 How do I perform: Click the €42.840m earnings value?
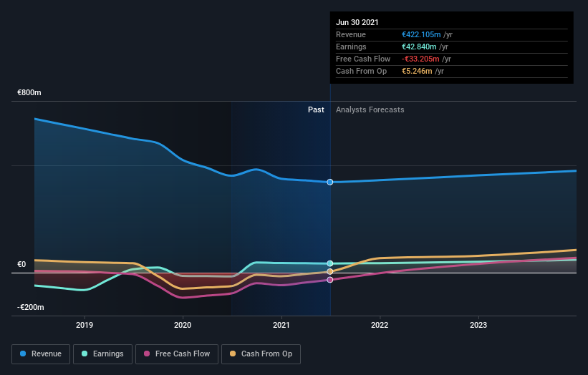[419, 47]
